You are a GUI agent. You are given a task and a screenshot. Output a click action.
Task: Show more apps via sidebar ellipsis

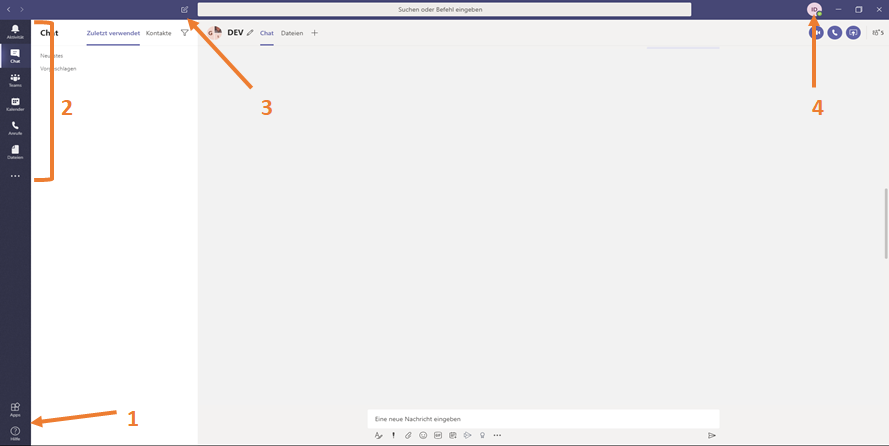15,176
